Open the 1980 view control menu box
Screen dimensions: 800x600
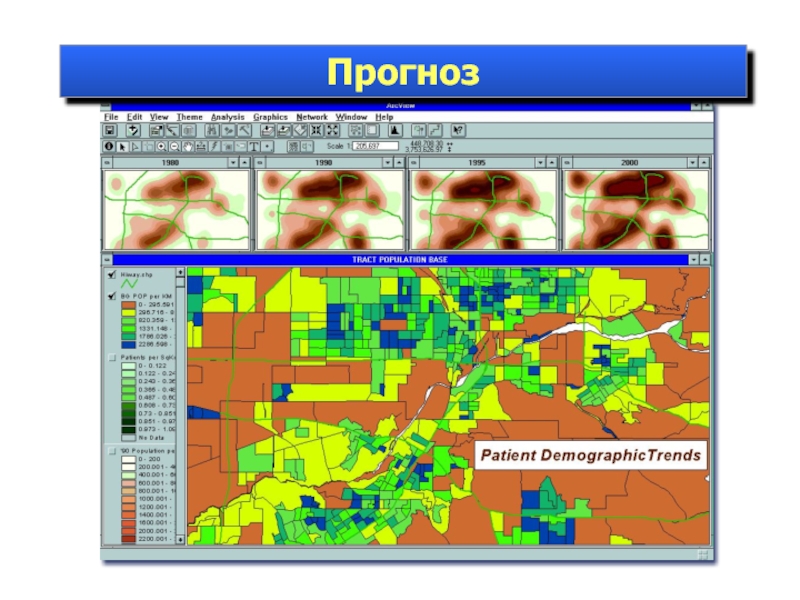click(107, 163)
